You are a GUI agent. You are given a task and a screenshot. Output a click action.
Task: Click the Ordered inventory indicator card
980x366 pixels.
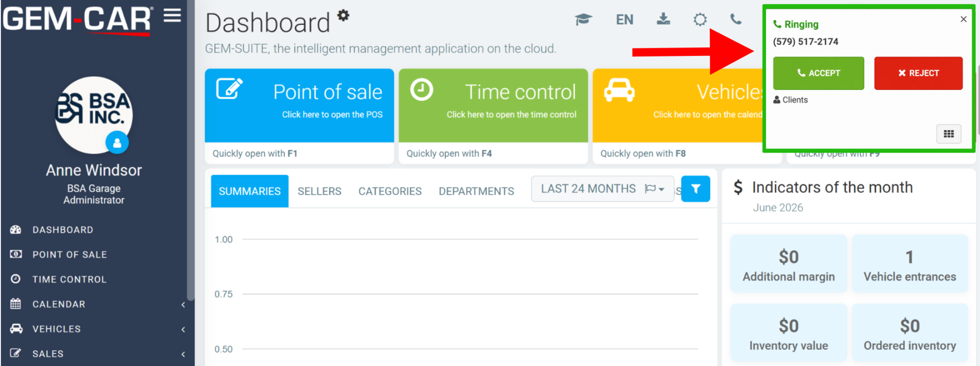(x=910, y=333)
